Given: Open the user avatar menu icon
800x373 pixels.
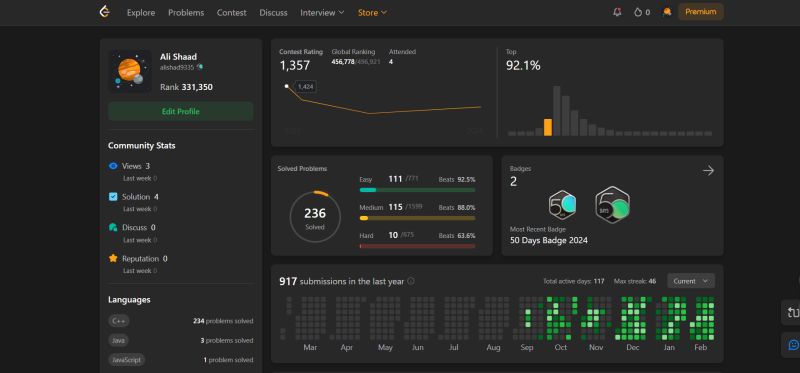Looking at the screenshot, I should [x=666, y=12].
